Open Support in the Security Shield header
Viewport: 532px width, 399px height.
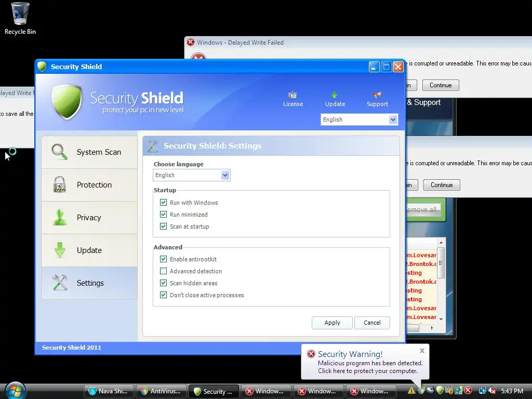point(377,99)
